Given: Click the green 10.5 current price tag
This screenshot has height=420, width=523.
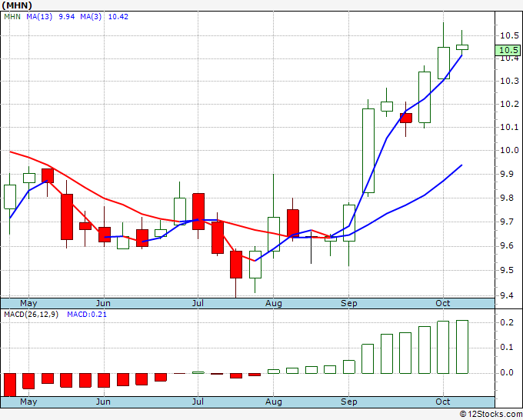Looking at the screenshot, I should pos(508,50).
